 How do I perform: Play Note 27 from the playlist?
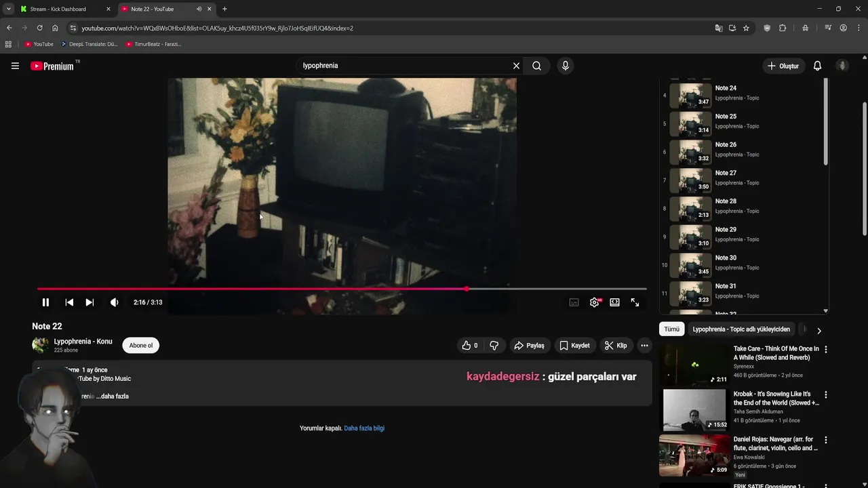(743, 180)
